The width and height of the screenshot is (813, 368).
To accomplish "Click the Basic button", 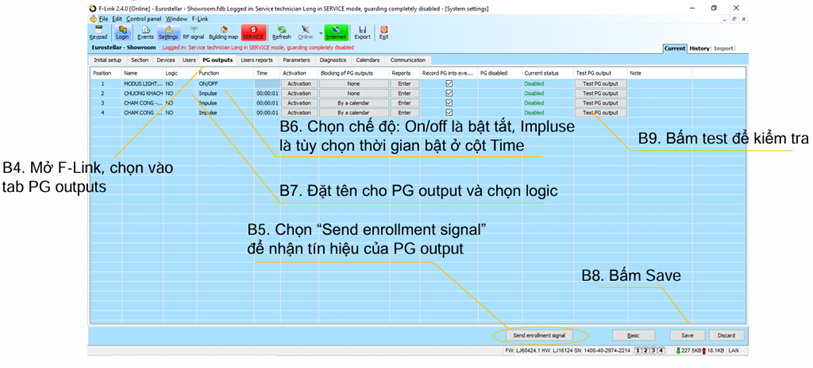I will (633, 335).
